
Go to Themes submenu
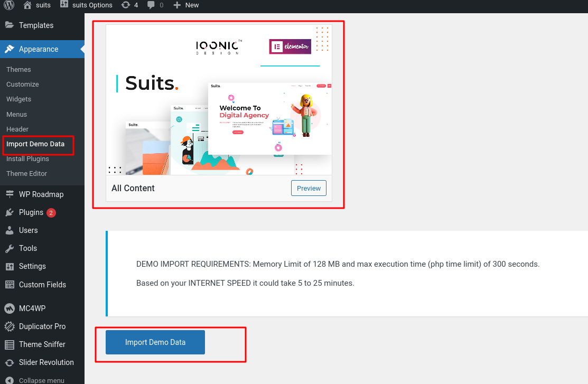pos(18,69)
